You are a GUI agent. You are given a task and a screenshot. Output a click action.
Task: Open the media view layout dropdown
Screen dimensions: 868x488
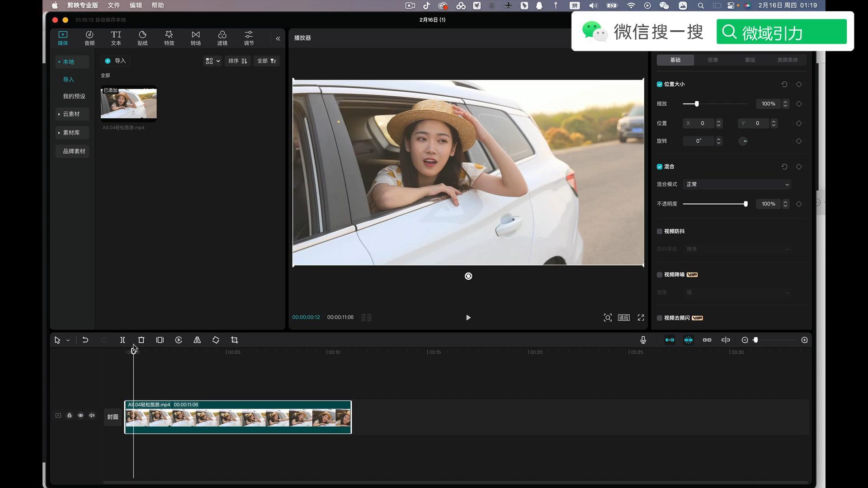pos(212,61)
